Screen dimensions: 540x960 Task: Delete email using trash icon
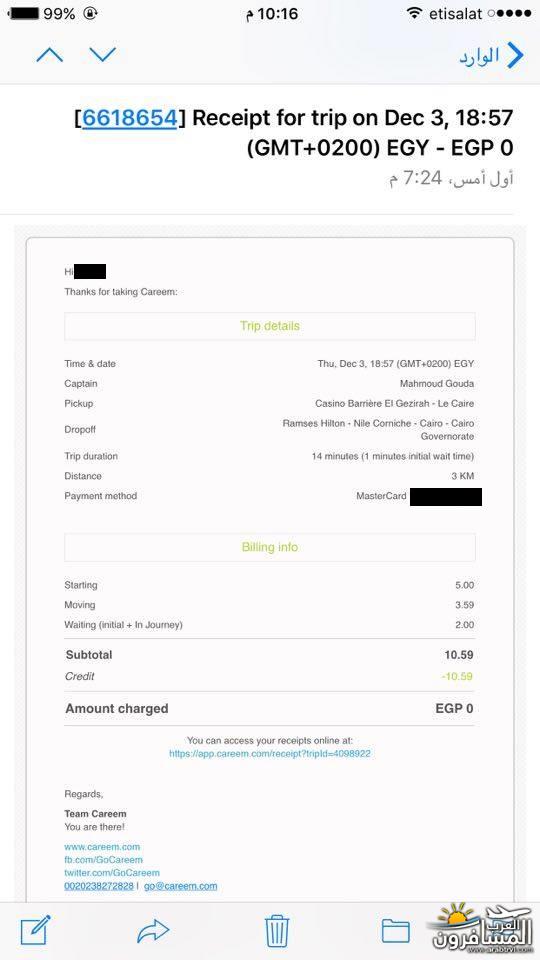(277, 931)
